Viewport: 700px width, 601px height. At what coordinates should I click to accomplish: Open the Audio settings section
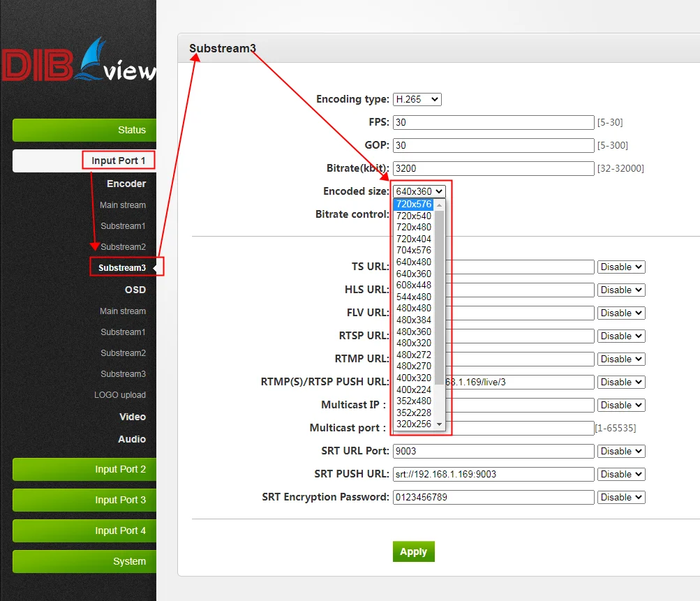point(132,439)
